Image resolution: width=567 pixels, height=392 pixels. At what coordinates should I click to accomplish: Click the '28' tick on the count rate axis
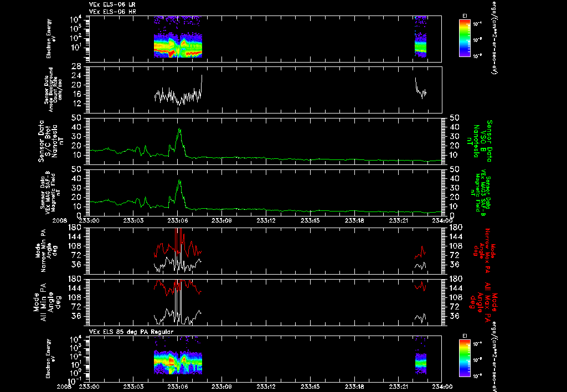76,66
